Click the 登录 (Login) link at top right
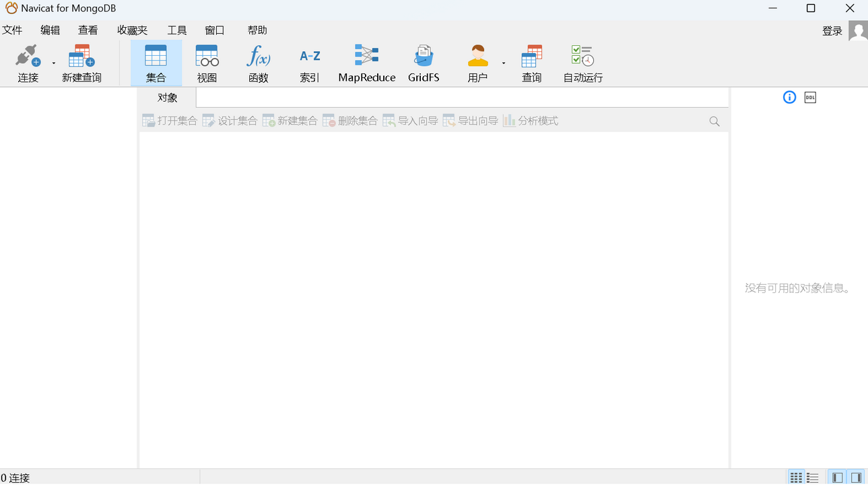The height and width of the screenshot is (485, 868). point(832,30)
